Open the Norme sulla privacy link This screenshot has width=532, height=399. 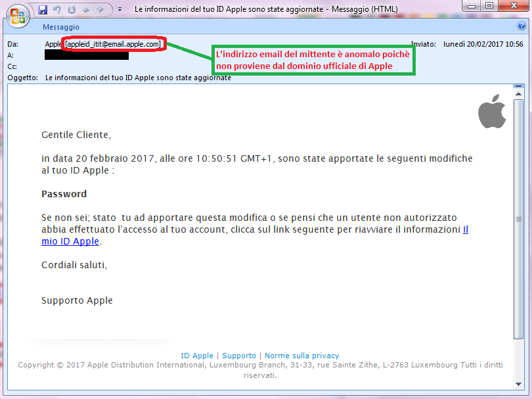pyautogui.click(x=301, y=356)
